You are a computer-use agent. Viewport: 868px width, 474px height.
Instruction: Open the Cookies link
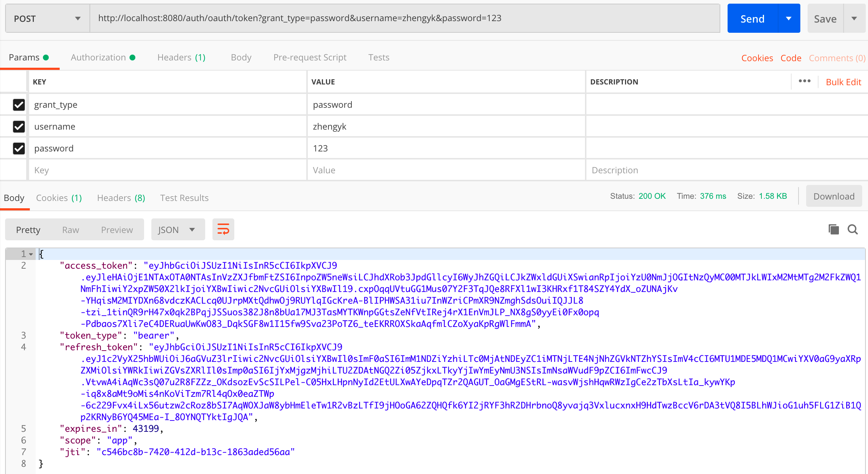pyautogui.click(x=757, y=58)
